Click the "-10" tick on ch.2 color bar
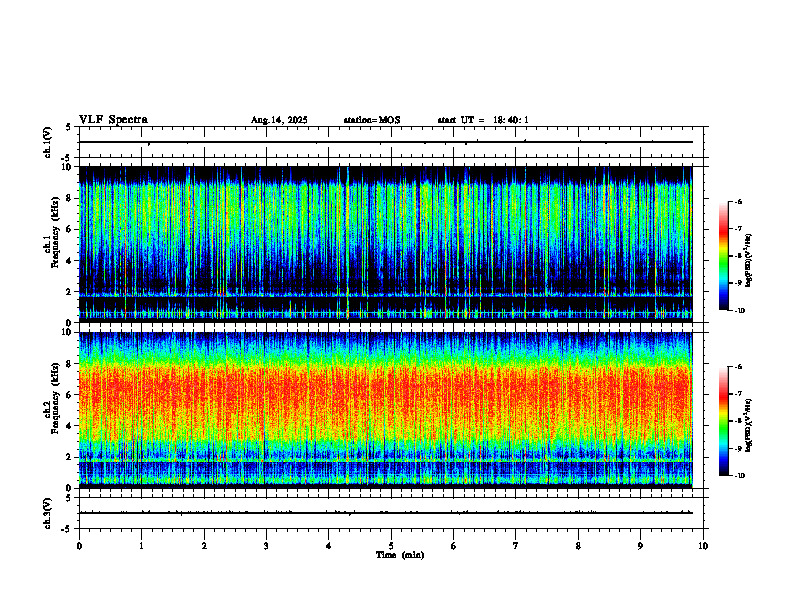Screen dimensions: 792x612 pos(739,476)
